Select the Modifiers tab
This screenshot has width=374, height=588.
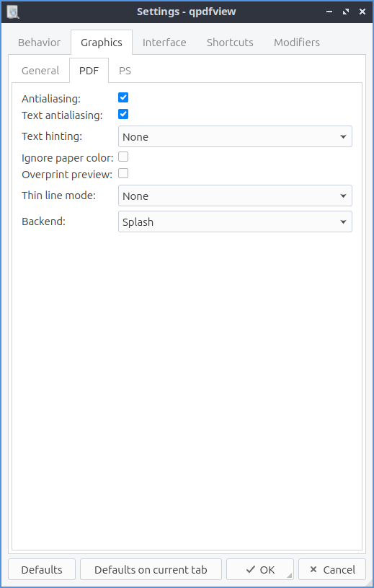pos(297,43)
